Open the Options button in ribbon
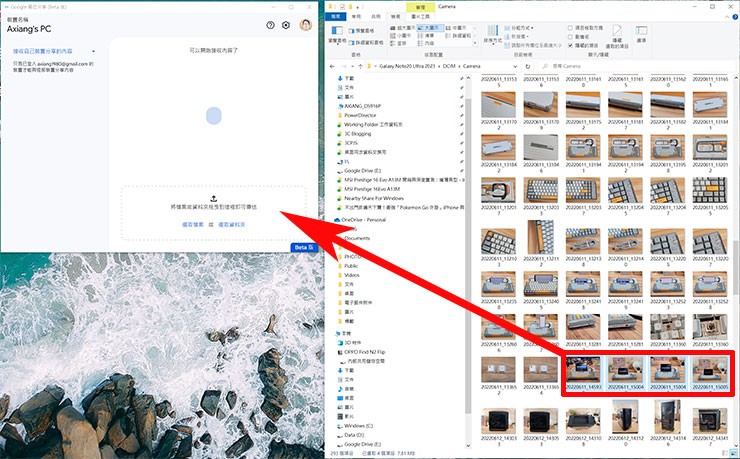This screenshot has width=740, height=459. tap(641, 34)
